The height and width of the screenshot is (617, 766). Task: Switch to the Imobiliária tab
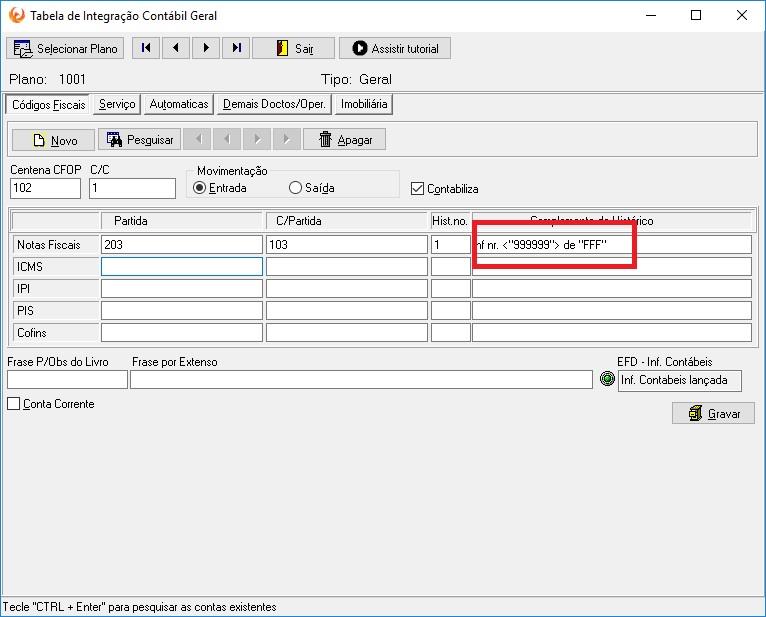(x=364, y=104)
